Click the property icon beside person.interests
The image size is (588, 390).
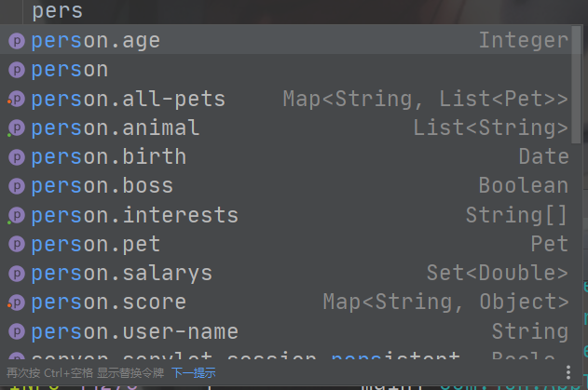(16, 216)
